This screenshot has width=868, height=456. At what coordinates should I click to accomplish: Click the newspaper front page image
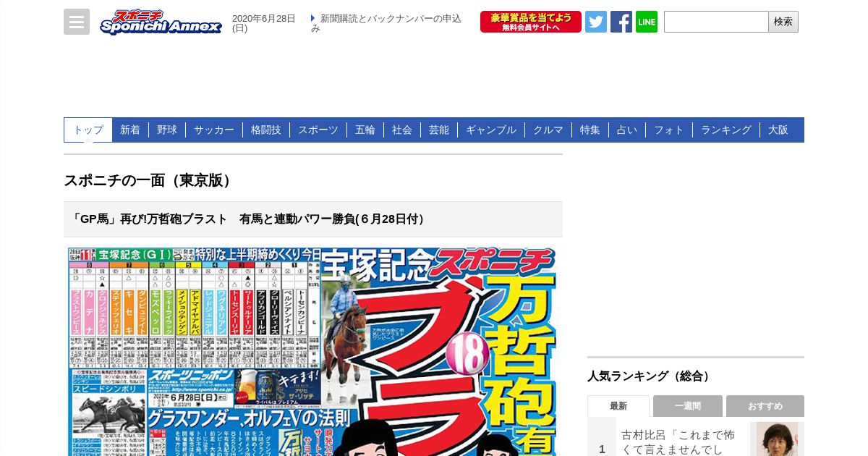(x=313, y=351)
